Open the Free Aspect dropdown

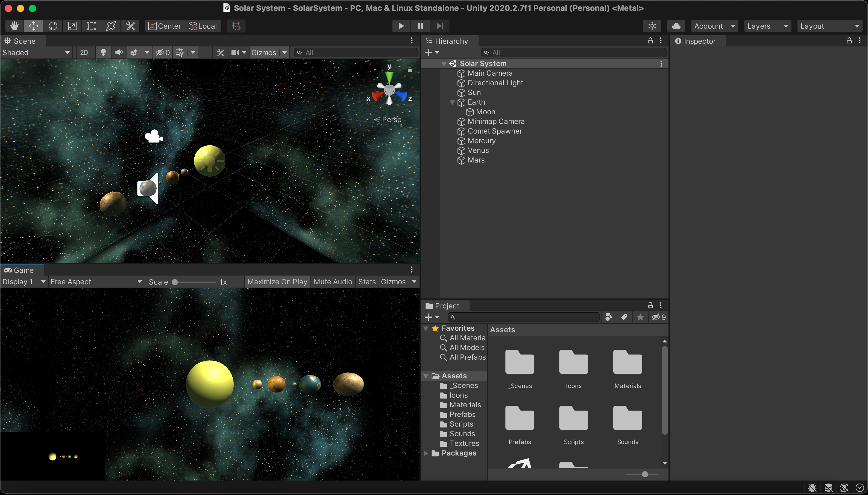(x=96, y=282)
